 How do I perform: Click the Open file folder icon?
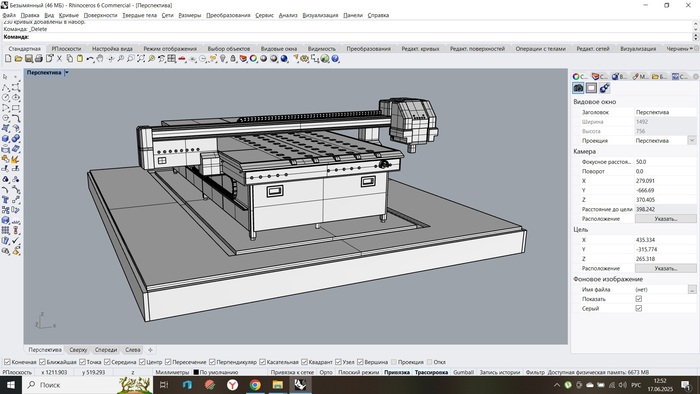(18, 58)
